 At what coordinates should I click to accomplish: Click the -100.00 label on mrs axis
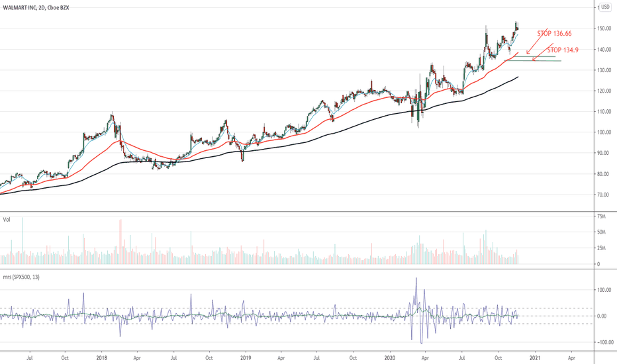(605, 342)
